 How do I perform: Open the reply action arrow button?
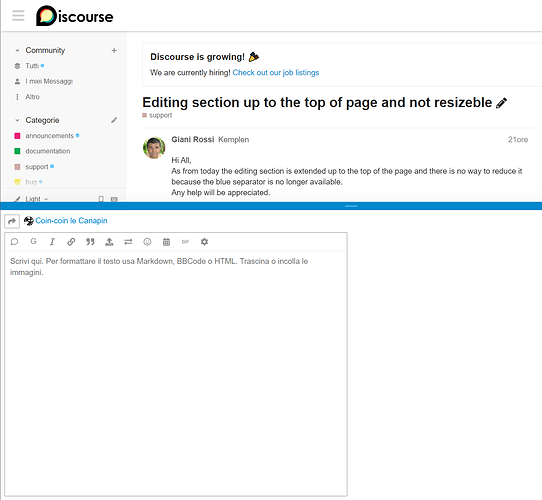(x=12, y=221)
